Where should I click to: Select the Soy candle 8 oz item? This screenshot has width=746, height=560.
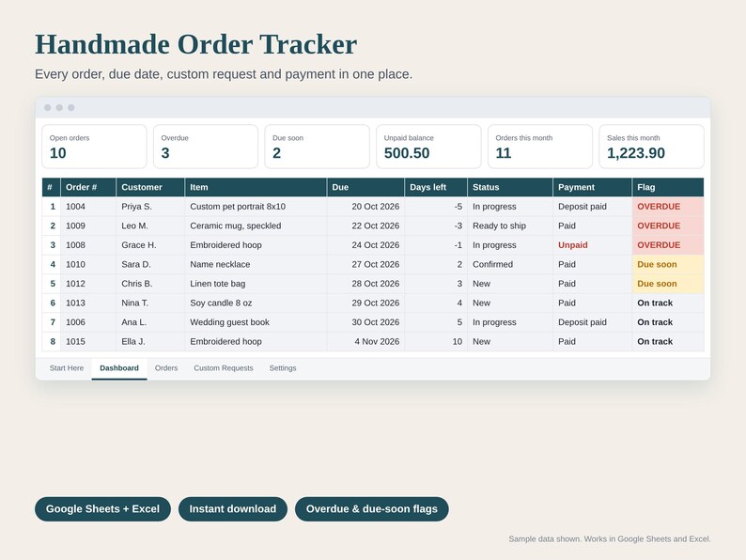click(x=256, y=303)
